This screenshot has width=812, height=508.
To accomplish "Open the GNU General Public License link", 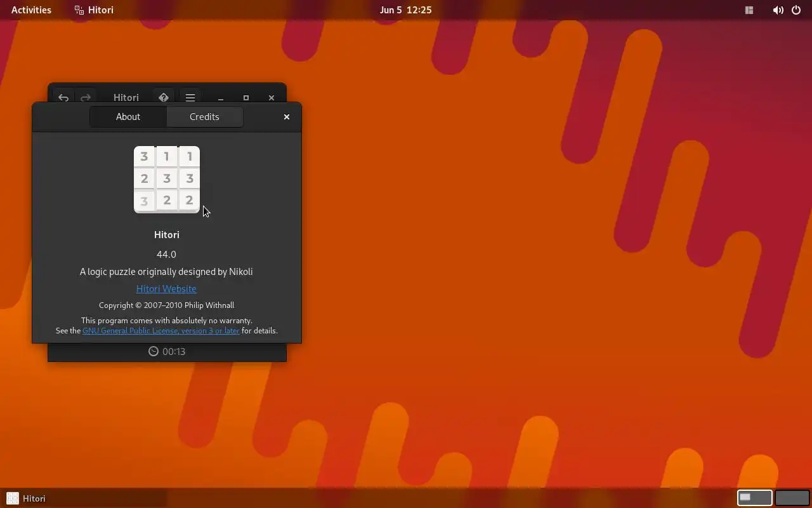I will click(x=161, y=331).
